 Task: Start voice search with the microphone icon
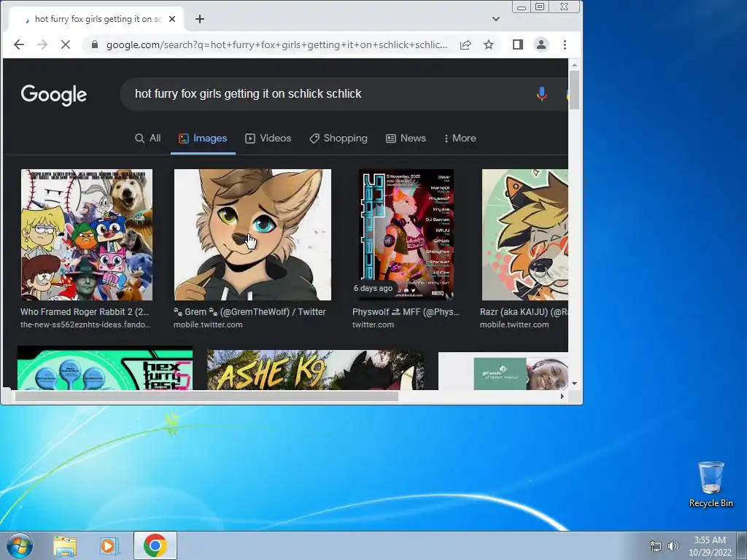coord(542,94)
